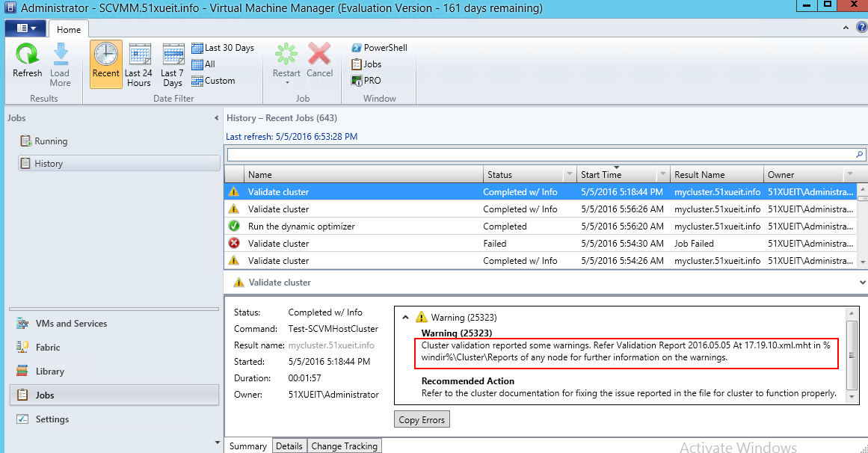Click the Refresh icon in ribbon
The image size is (868, 453).
pyautogui.click(x=27, y=55)
